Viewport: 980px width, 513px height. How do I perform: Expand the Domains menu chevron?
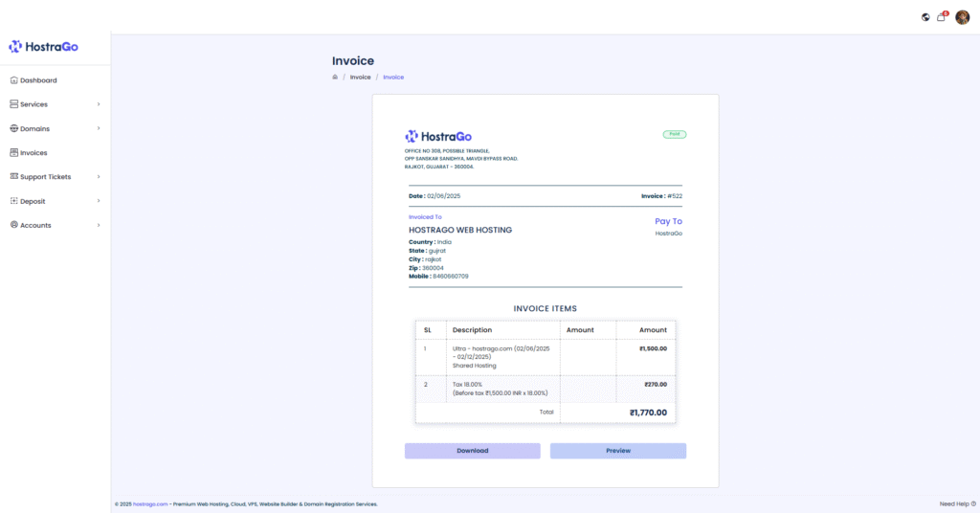tap(99, 128)
